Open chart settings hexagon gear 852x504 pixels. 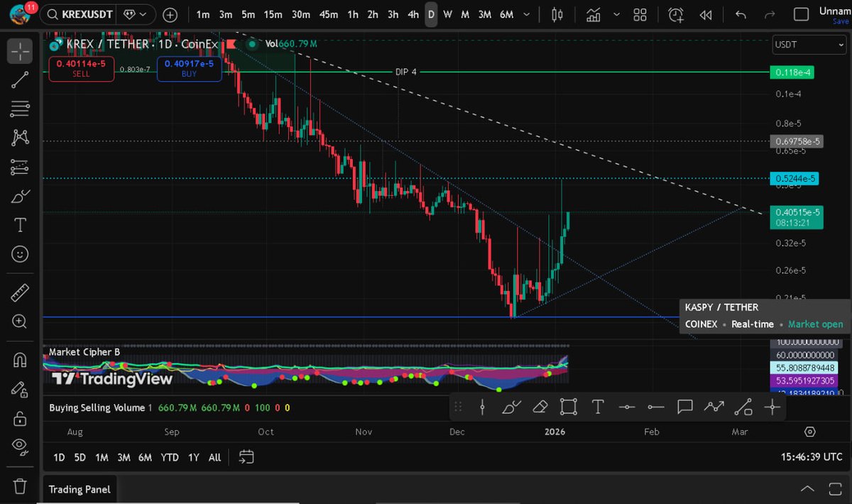[x=810, y=432]
